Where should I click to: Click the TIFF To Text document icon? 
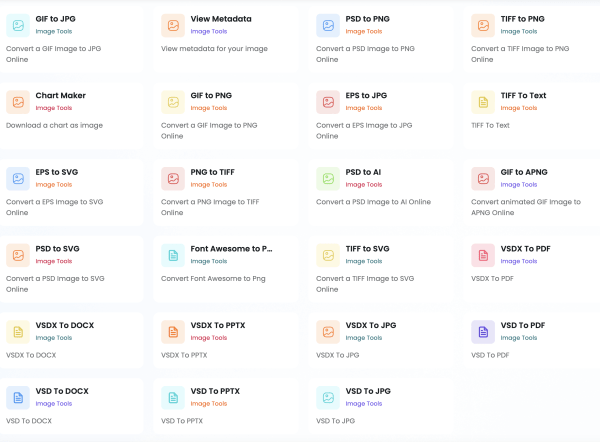(x=484, y=102)
